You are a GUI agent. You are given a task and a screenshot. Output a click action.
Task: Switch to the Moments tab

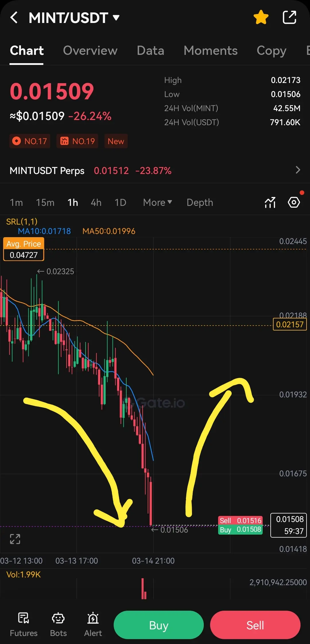tap(211, 51)
